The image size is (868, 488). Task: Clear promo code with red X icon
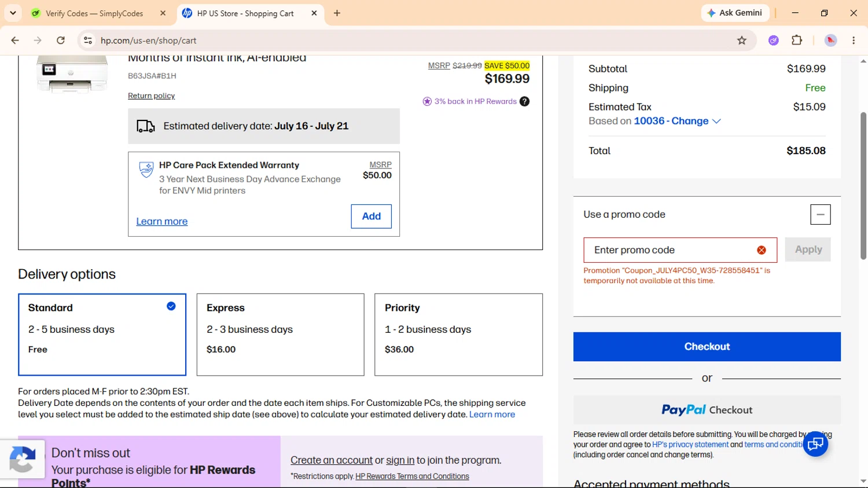(762, 250)
